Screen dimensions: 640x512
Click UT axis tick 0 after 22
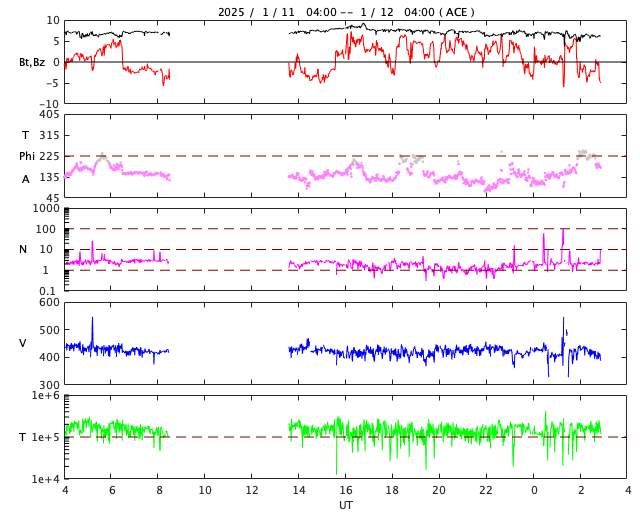tap(534, 490)
